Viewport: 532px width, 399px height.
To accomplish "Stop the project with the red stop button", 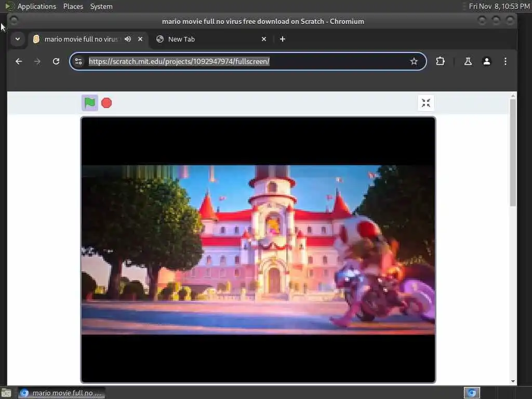I will 107,103.
